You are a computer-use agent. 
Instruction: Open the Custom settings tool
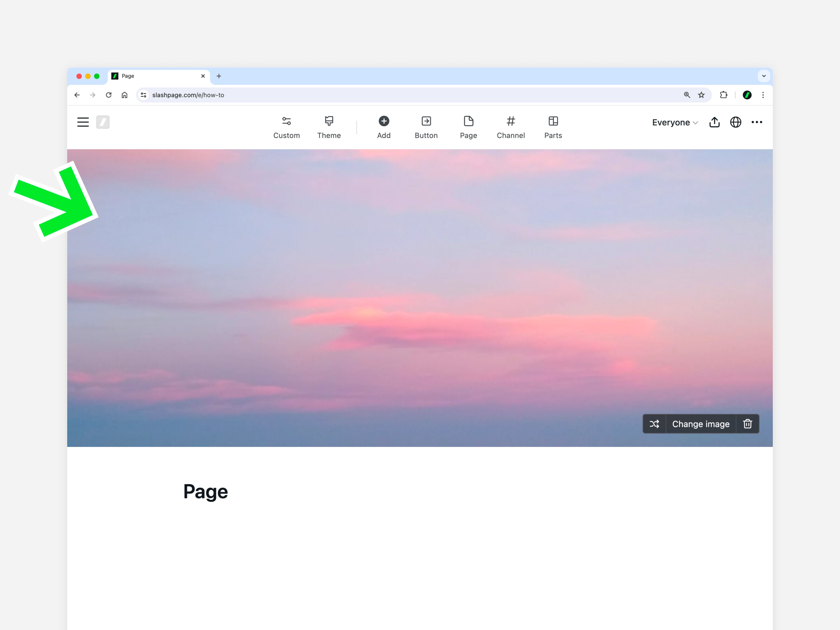coord(287,128)
